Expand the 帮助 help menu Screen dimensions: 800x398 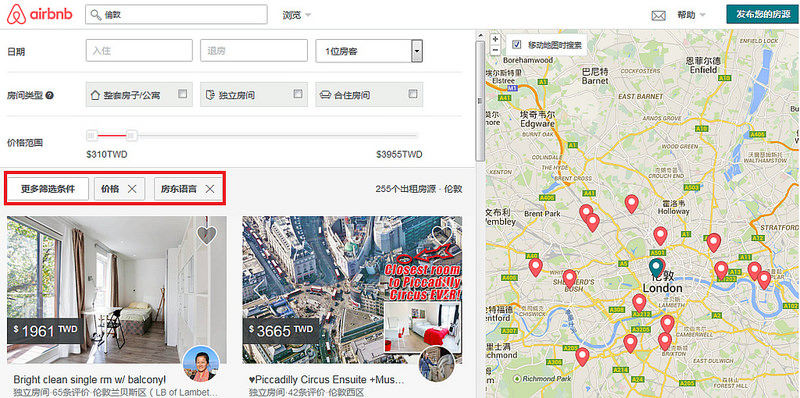(x=691, y=15)
